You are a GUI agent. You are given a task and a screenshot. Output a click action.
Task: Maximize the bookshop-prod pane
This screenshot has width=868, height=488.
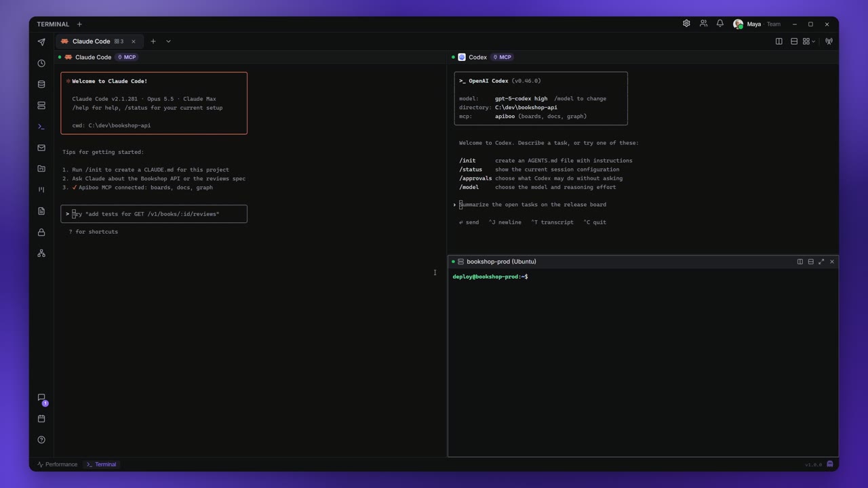pyautogui.click(x=821, y=262)
